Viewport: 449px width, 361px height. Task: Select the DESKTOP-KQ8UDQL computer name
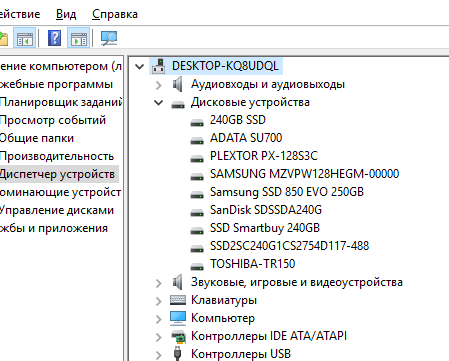coord(225,66)
